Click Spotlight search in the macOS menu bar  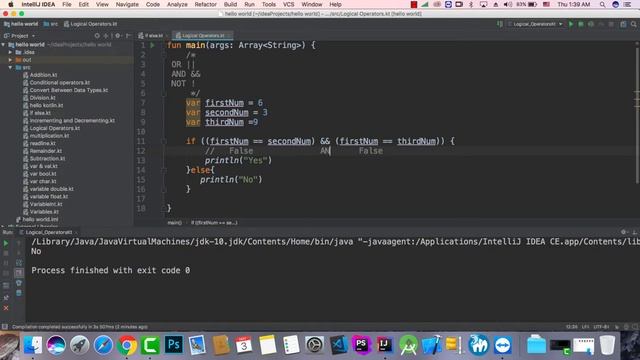click(602, 4)
